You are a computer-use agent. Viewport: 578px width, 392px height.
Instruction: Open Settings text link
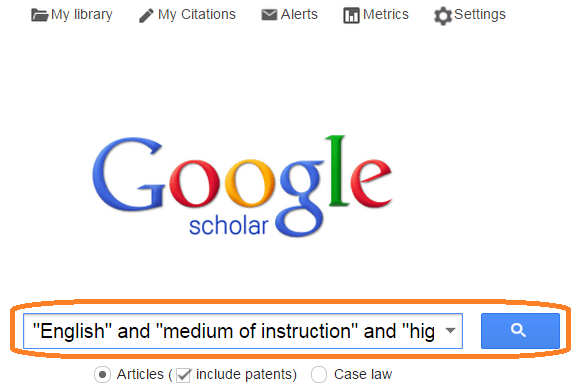(480, 15)
